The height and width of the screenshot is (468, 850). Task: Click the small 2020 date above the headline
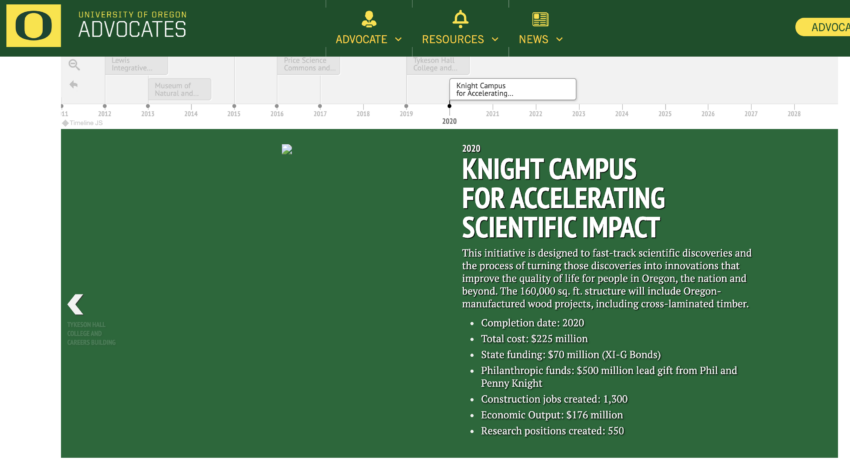pyautogui.click(x=471, y=149)
